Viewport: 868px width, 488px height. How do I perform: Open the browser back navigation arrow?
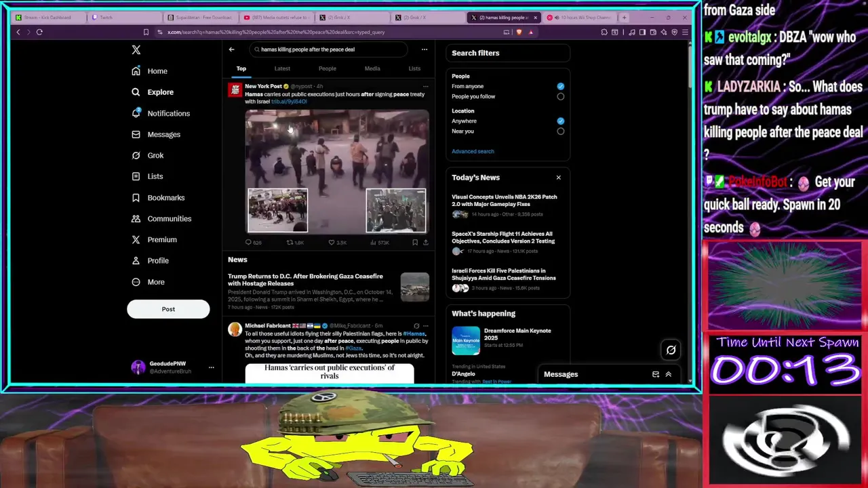[x=18, y=32]
